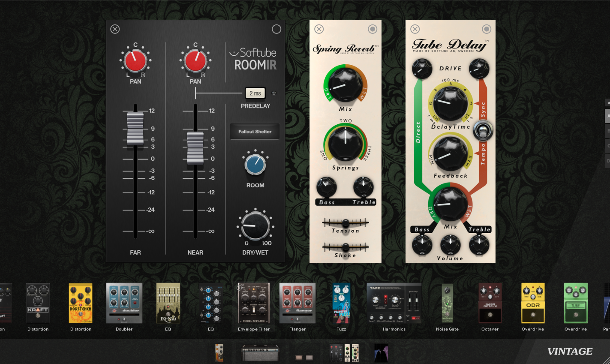Switch to preset slot B tab
This screenshot has width=610, height=364.
coord(607,131)
